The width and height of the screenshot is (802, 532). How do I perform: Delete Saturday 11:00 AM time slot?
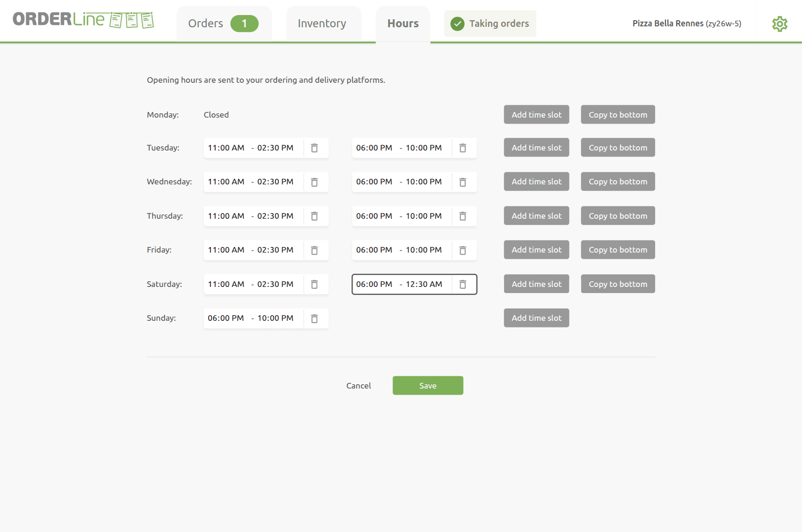click(x=314, y=285)
